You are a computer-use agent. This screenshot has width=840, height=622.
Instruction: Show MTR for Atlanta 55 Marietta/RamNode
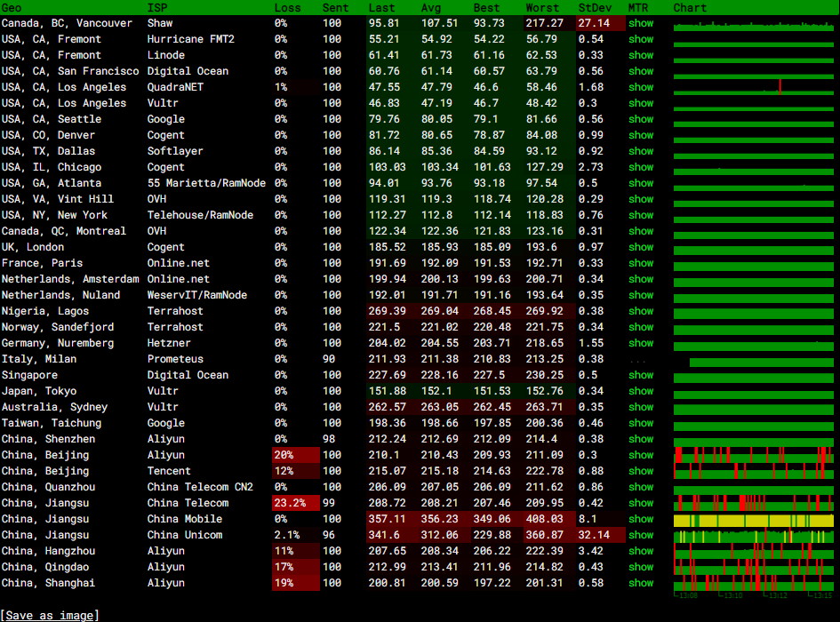click(x=641, y=183)
